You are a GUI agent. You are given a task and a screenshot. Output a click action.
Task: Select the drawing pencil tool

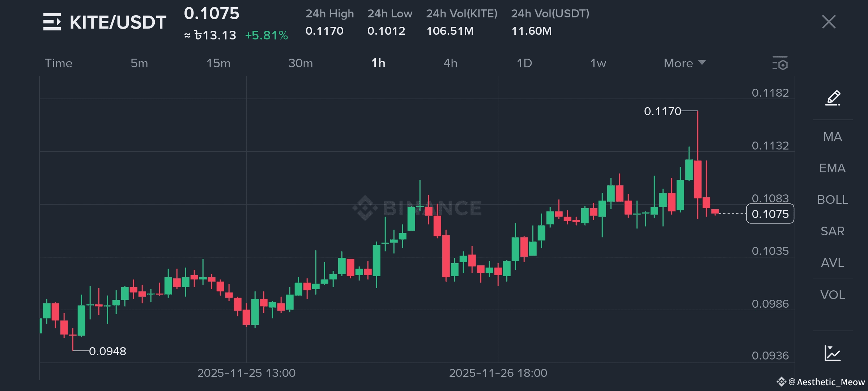[833, 98]
